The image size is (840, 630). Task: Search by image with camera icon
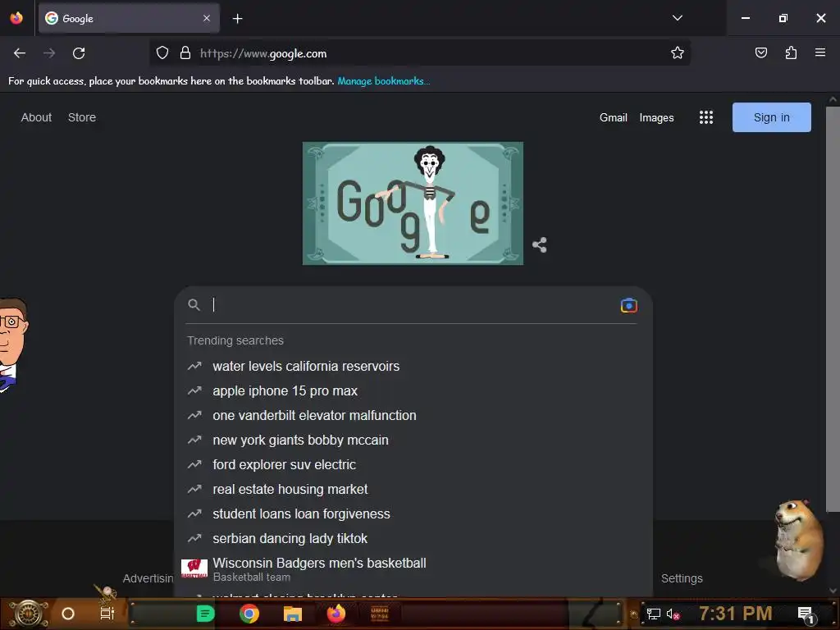[x=629, y=305]
